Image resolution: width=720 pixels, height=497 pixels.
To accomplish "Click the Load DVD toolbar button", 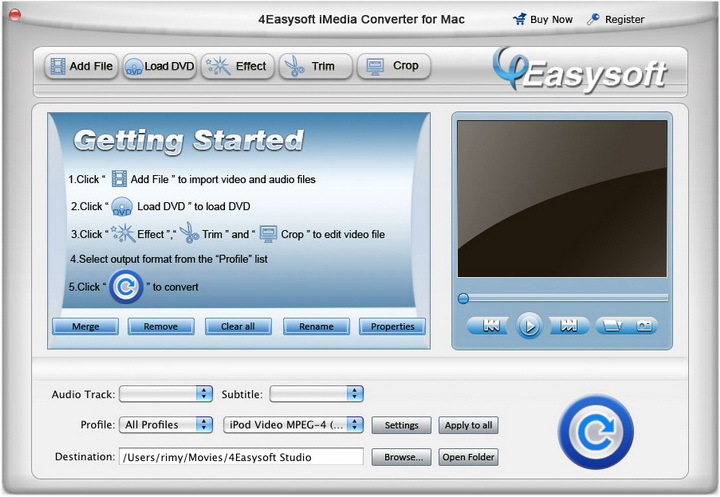I will click(160, 66).
